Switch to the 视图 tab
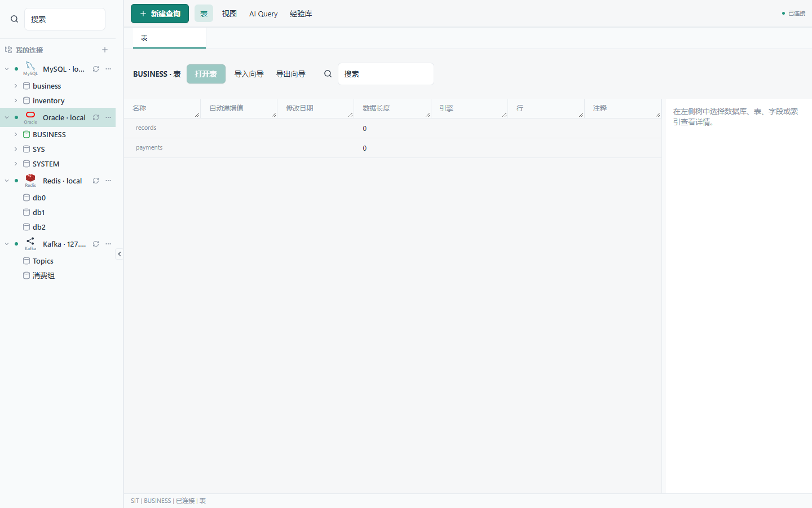The image size is (812, 508). tap(230, 14)
